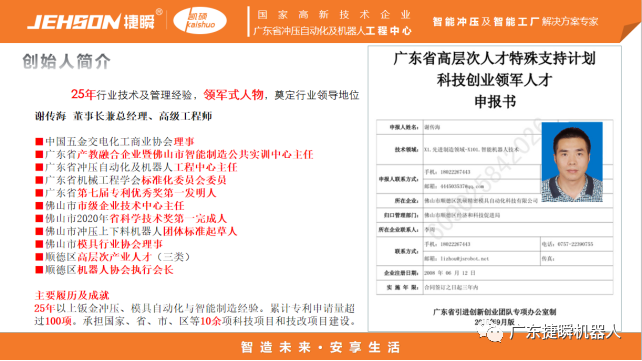Click the 申报人姓名 field in form

(x=459, y=127)
